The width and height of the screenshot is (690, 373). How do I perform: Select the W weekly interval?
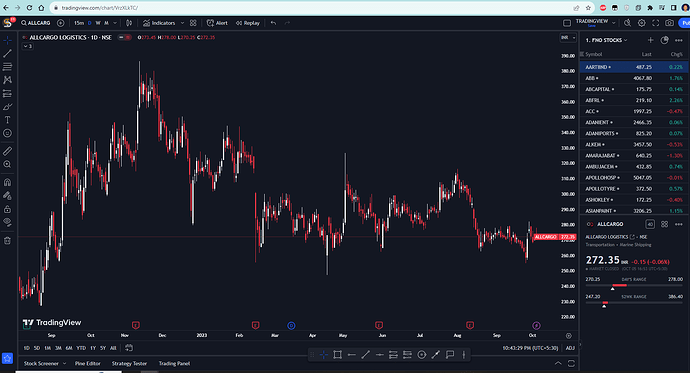point(98,23)
